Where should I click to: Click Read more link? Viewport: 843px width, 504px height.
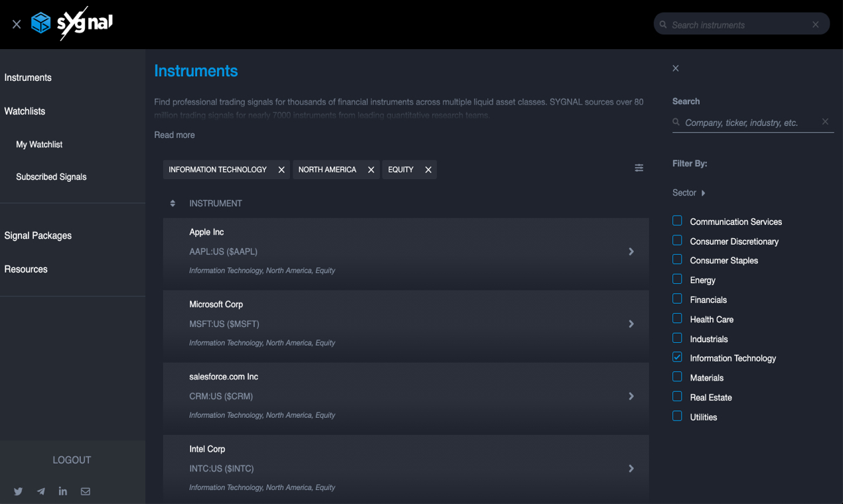pyautogui.click(x=175, y=135)
